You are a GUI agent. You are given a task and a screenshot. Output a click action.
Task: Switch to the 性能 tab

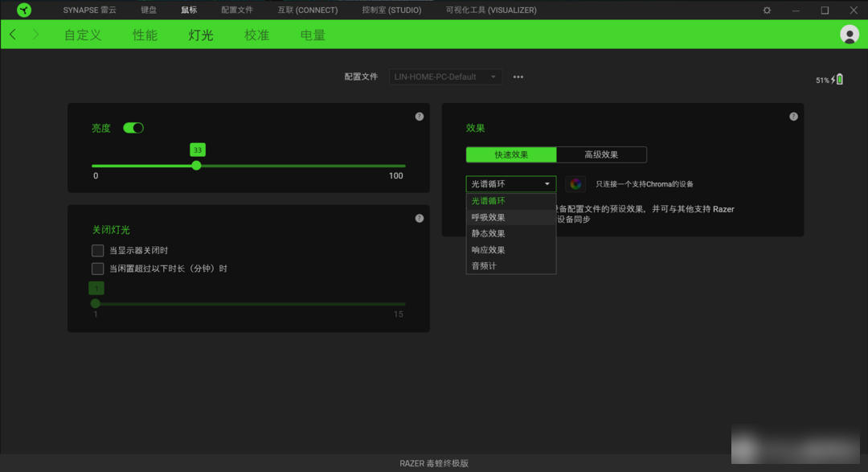[x=145, y=35]
